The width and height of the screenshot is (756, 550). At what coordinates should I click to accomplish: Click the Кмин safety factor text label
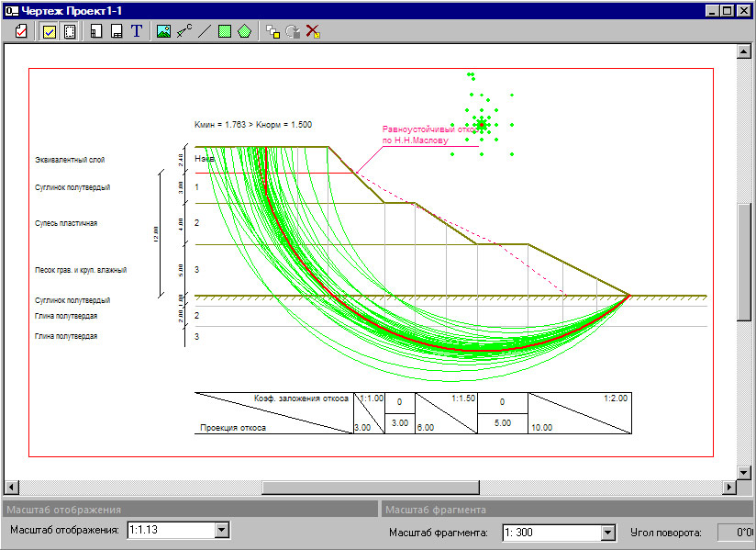[x=253, y=125]
